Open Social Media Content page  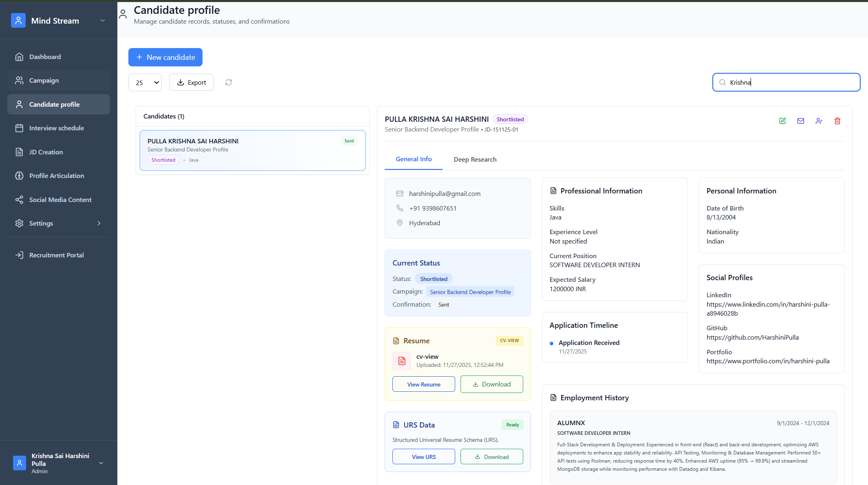[60, 200]
